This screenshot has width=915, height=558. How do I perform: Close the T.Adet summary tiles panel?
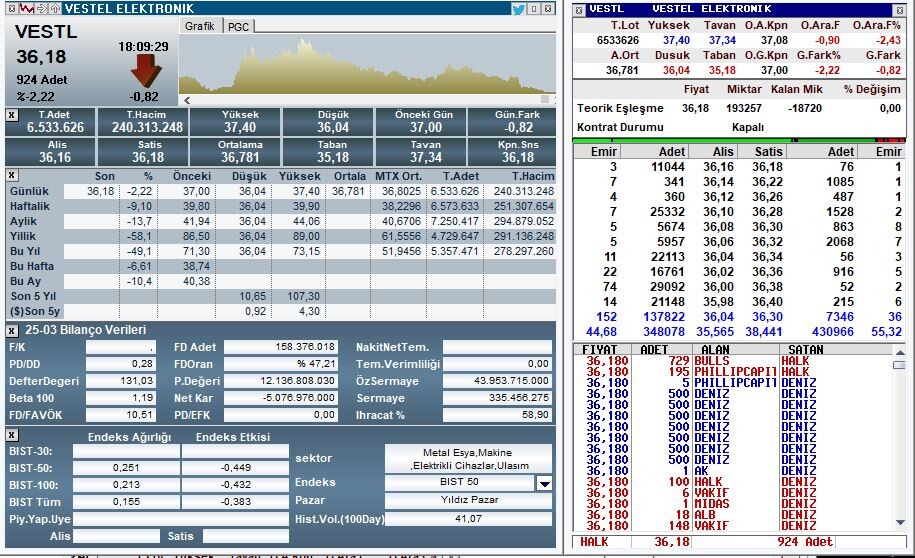tap(12, 115)
